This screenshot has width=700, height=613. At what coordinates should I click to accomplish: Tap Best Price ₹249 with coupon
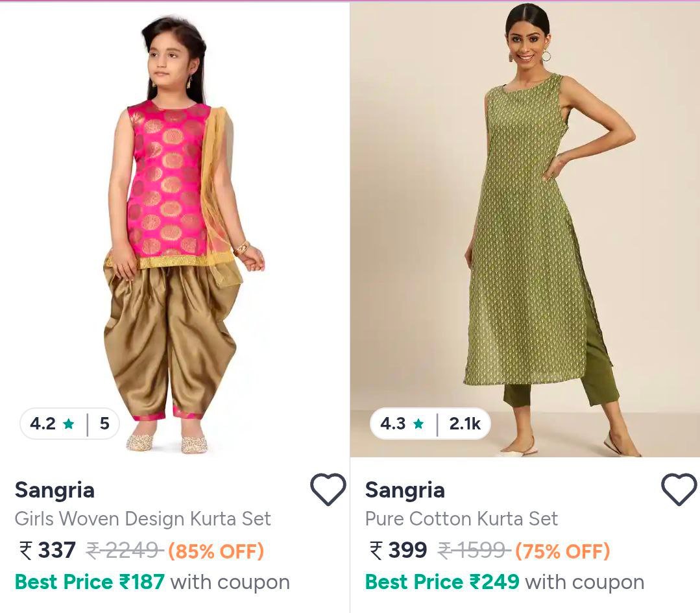504,582
